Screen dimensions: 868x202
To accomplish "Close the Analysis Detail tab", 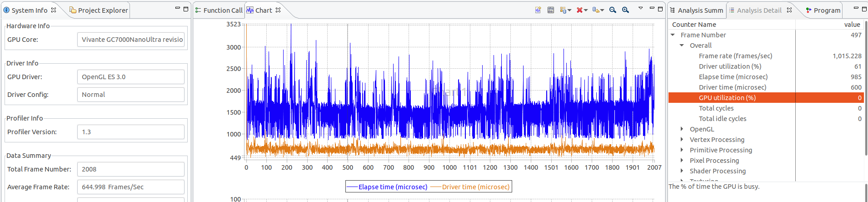I will (x=789, y=10).
